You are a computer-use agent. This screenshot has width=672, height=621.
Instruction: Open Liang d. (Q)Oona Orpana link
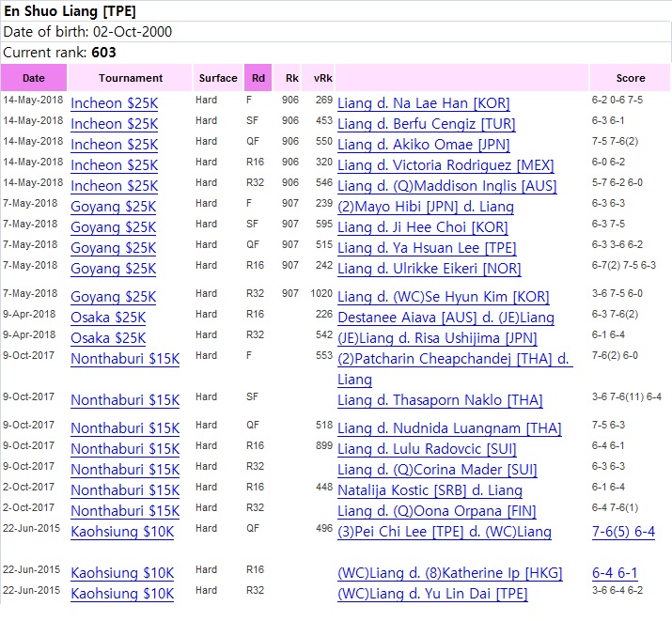tap(437, 510)
